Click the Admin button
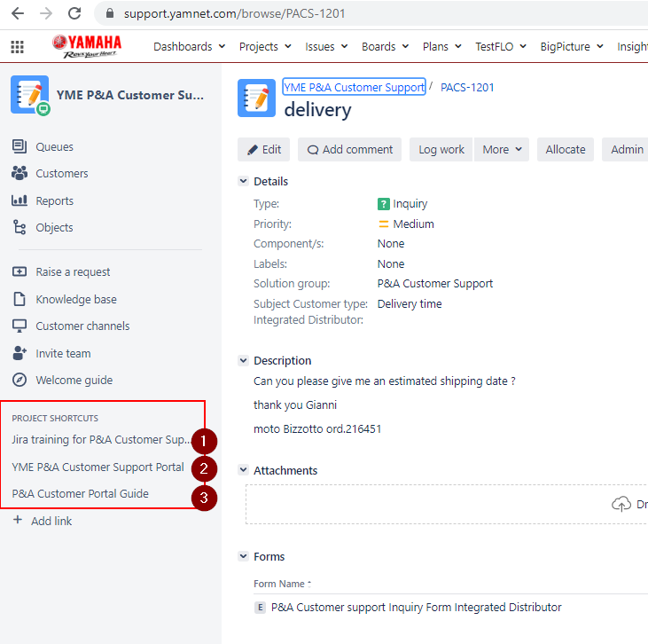 [x=626, y=149]
